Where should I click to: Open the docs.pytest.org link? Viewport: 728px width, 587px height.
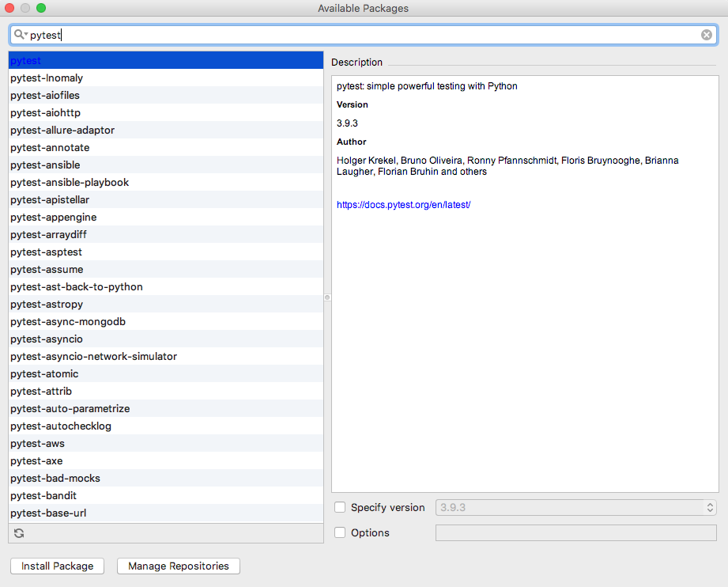(403, 204)
